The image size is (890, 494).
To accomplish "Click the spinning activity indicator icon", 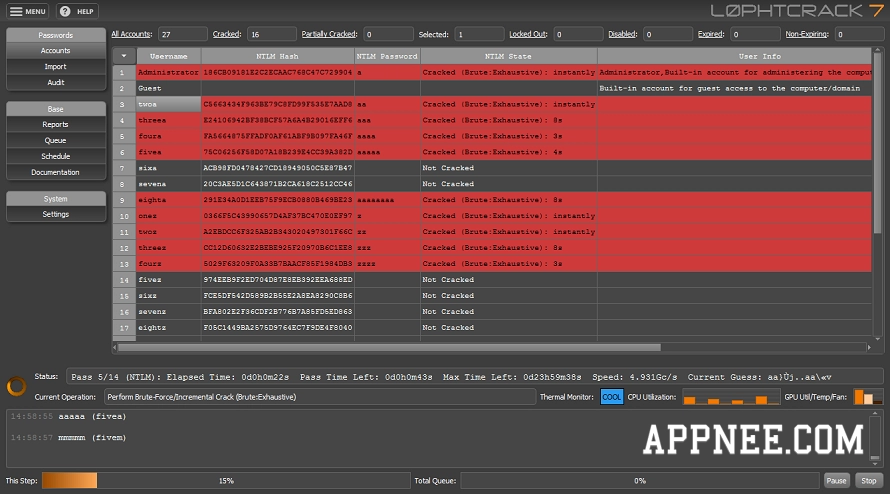I will [16, 386].
